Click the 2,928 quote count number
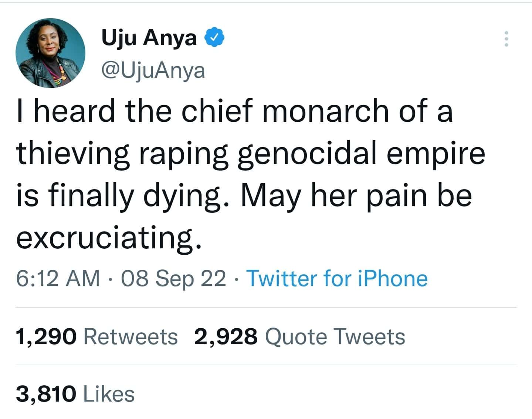532x419 pixels. (226, 337)
